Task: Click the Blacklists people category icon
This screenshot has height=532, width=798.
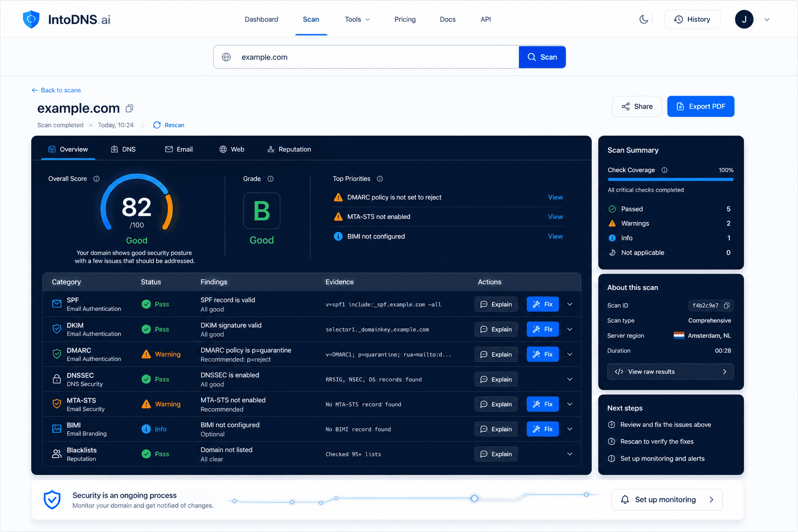Action: point(57,454)
